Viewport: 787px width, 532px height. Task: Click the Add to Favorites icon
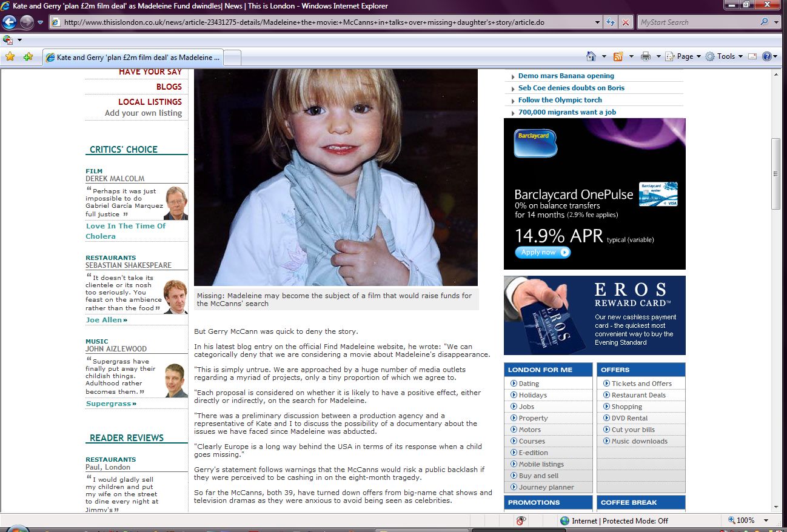click(28, 57)
